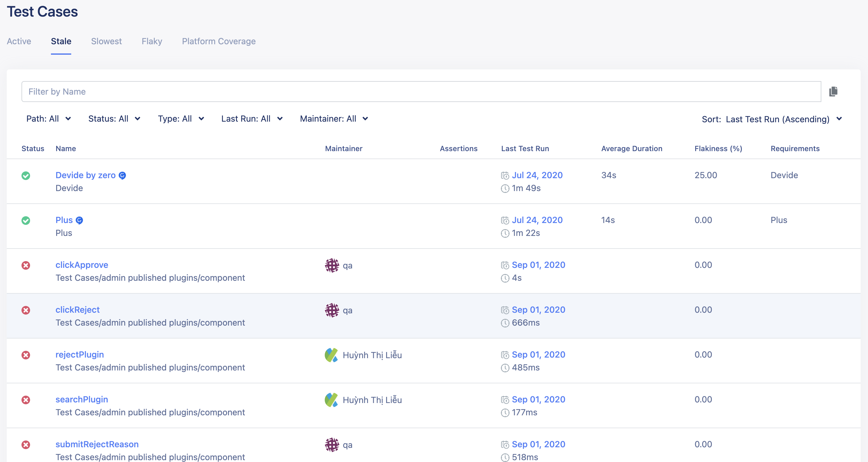
Task: Click the Average Duration column header
Action: (x=632, y=149)
